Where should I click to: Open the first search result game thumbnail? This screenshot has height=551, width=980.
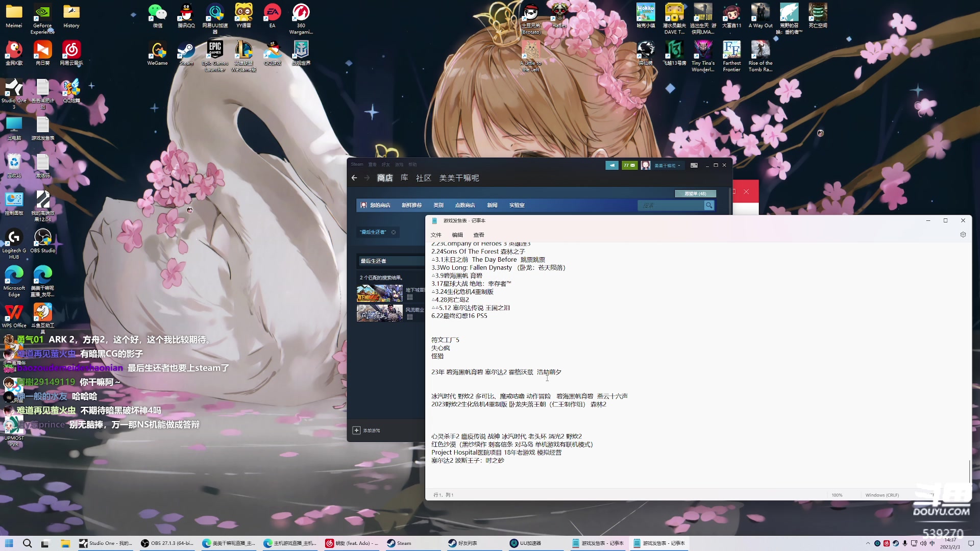[379, 293]
